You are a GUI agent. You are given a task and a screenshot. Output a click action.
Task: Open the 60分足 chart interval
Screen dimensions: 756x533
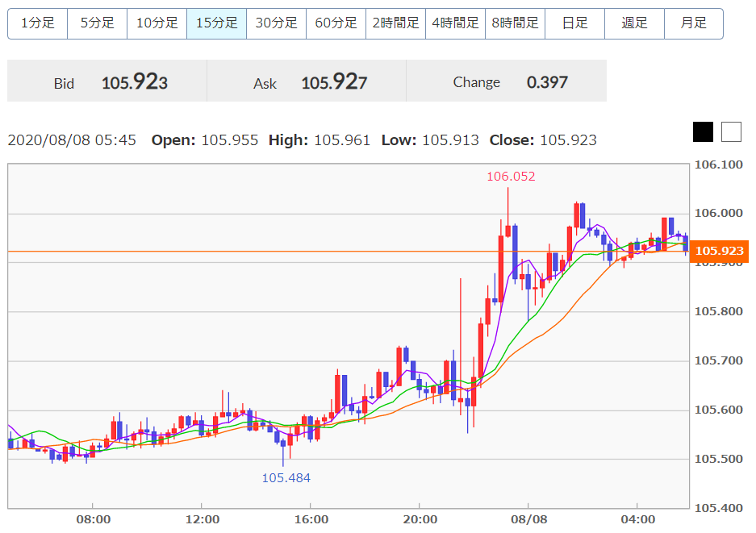336,23
